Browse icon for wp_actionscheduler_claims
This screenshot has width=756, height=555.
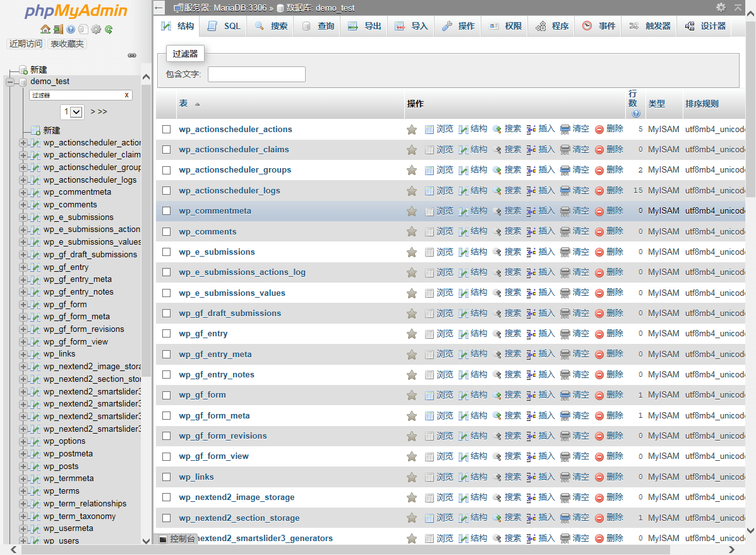(x=429, y=150)
